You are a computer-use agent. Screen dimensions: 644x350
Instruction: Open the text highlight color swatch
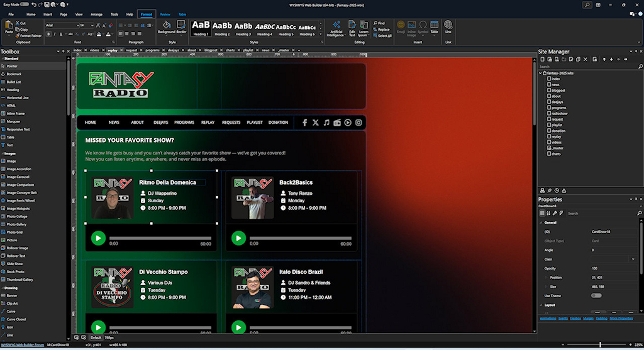pyautogui.click(x=99, y=34)
